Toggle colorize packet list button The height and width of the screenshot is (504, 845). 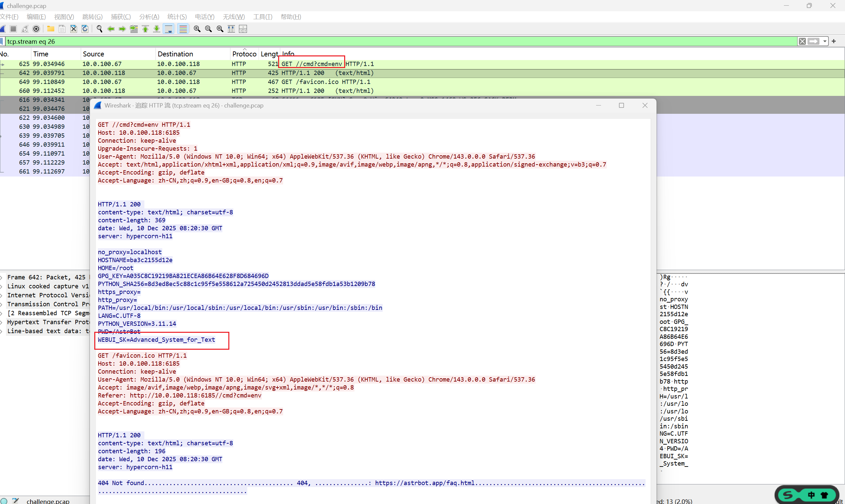point(183,29)
